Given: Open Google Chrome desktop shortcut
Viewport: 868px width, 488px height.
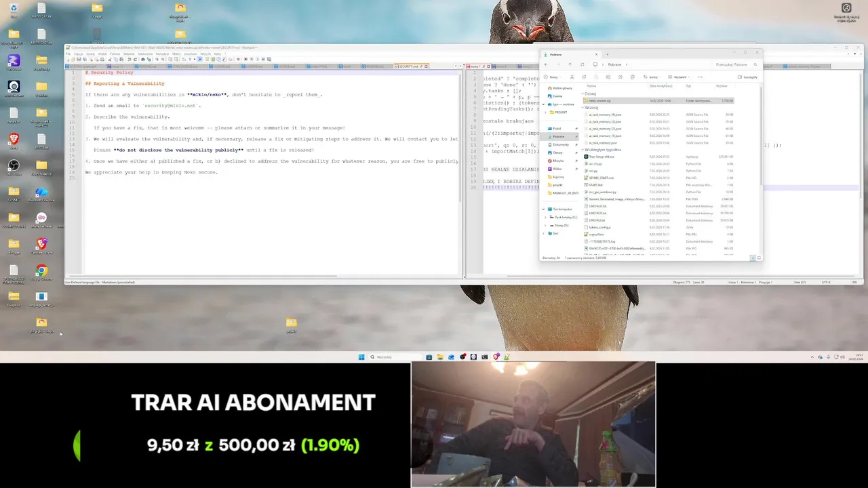Looking at the screenshot, I should [x=41, y=272].
